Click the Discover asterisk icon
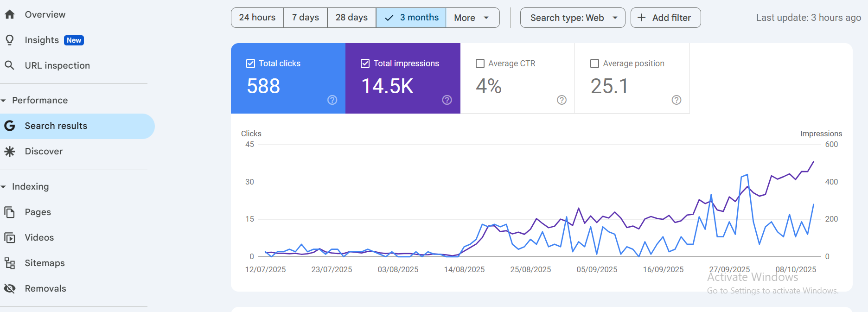 pyautogui.click(x=10, y=151)
